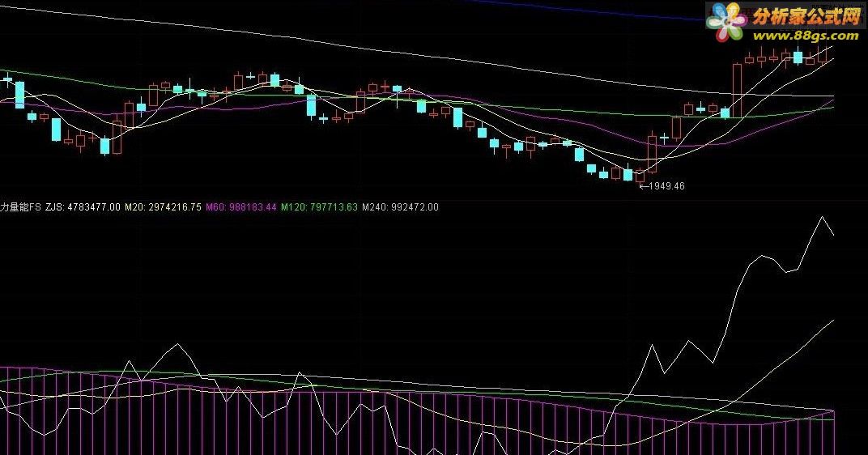This screenshot has width=868, height=455.
Task: Select the ZJS: 4783477.00 value
Action: coord(83,207)
